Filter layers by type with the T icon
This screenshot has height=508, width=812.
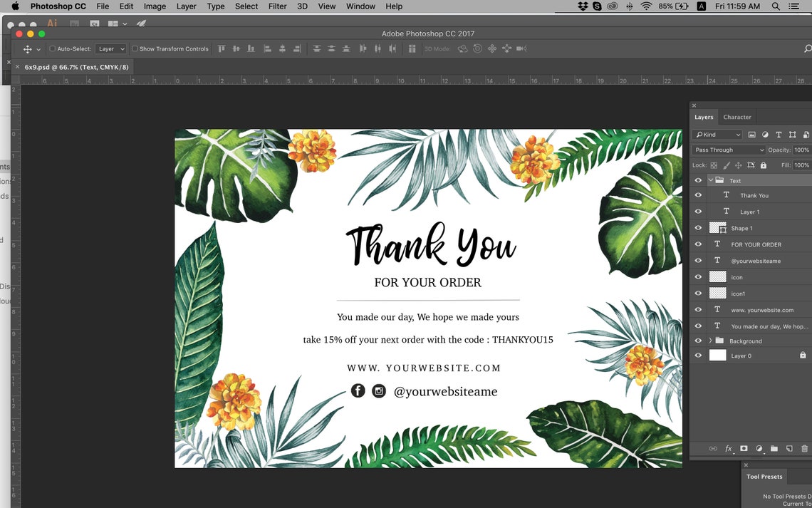pos(779,135)
